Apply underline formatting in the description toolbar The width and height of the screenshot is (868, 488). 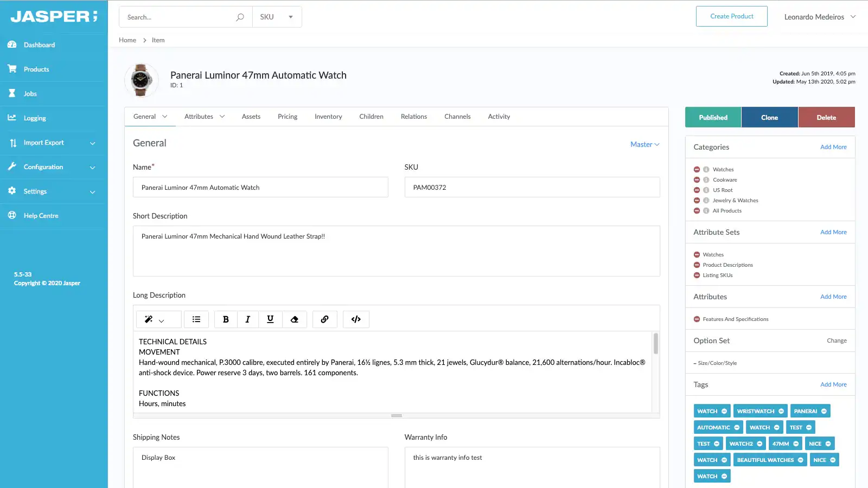[270, 319]
